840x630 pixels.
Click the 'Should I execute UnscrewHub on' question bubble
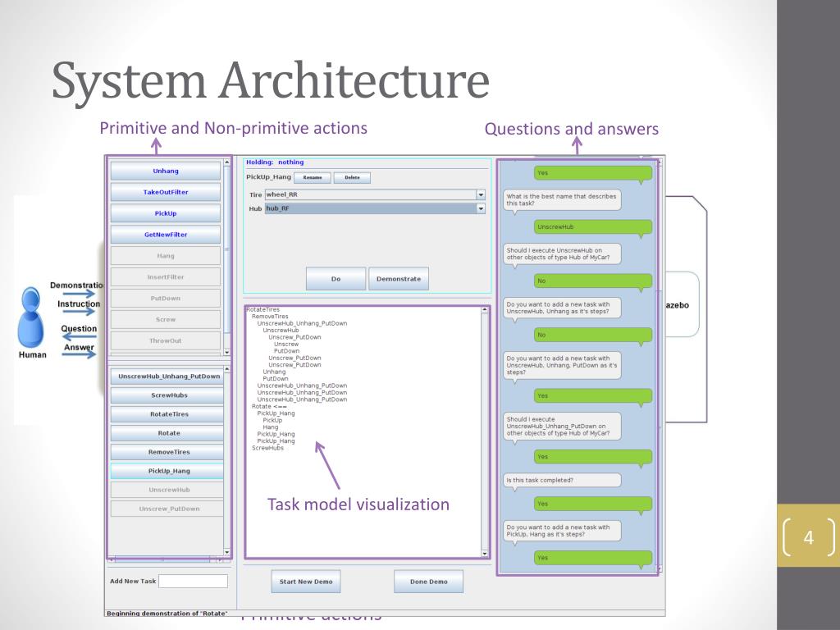coord(562,255)
